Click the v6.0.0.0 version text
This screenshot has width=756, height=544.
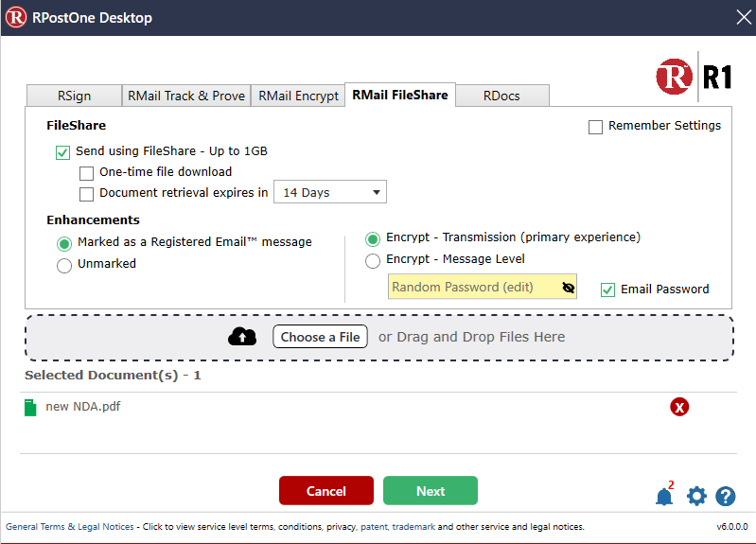pos(732,527)
